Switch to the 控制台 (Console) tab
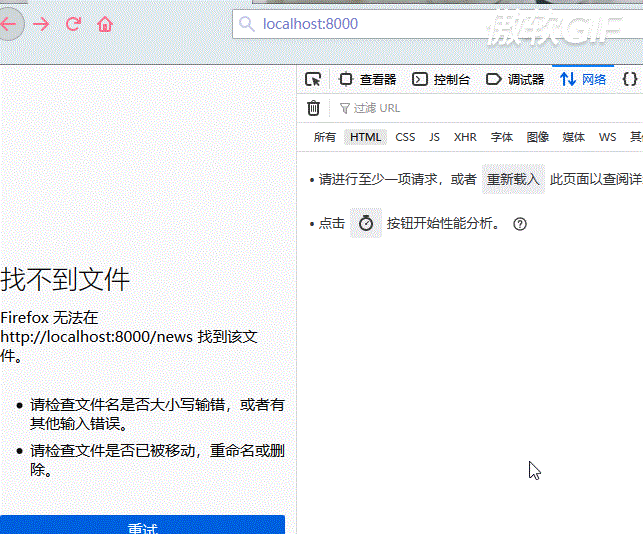This screenshot has height=534, width=643. pos(441,79)
